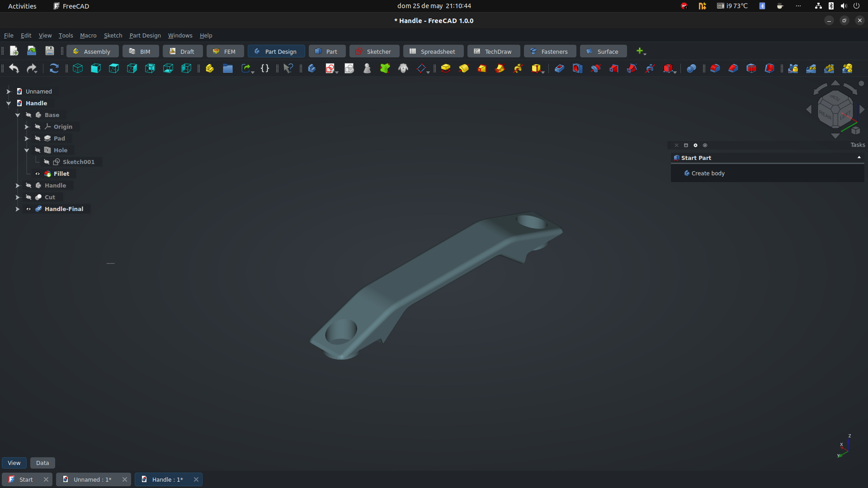Screen dimensions: 868x488
Task: Switch to the Unnamed : 1* document tab
Action: coord(93,479)
